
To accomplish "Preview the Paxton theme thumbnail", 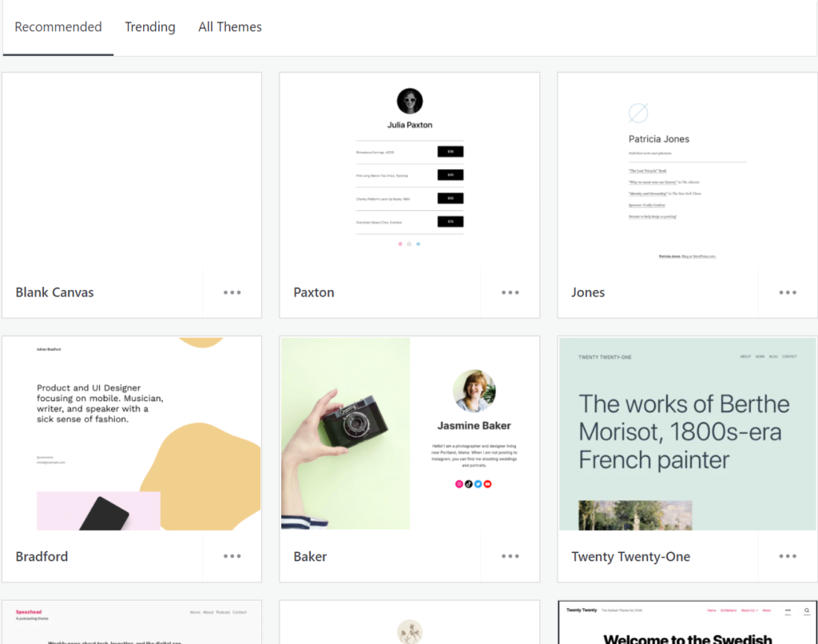I will click(409, 170).
